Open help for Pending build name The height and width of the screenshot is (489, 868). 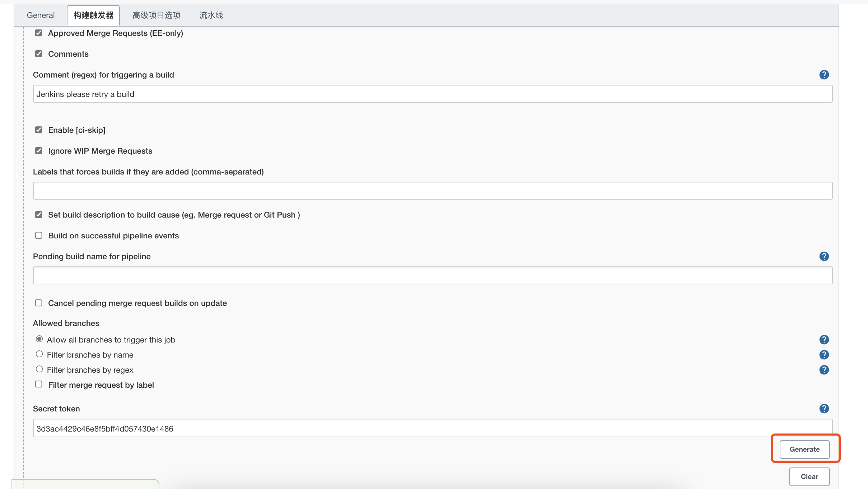coord(824,256)
